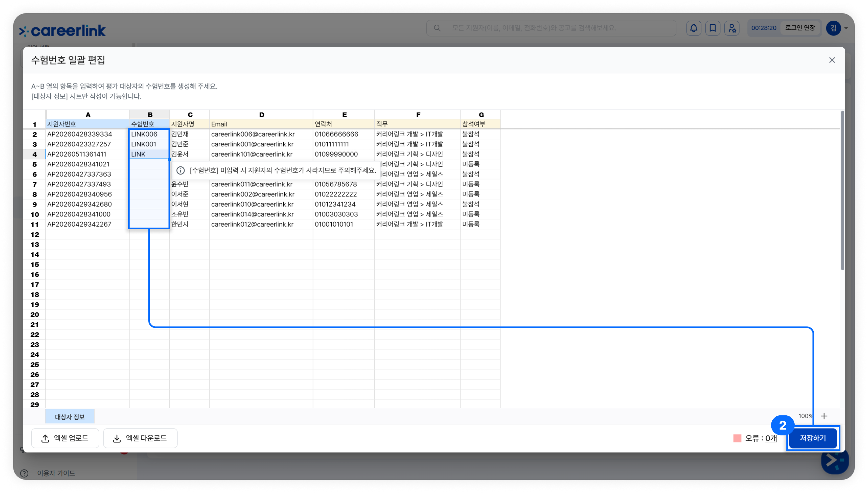The image size is (868, 493).
Task: Click the vertical scrollbar of the sheet
Action: [842, 190]
